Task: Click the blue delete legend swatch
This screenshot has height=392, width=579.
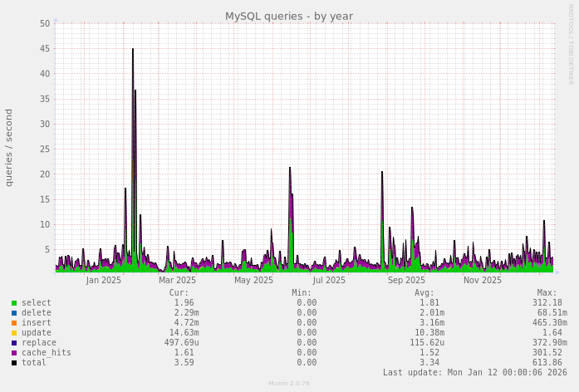Action: tap(14, 313)
